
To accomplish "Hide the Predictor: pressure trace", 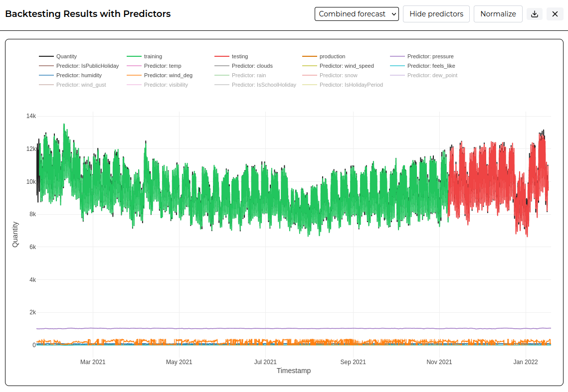I will click(x=422, y=56).
